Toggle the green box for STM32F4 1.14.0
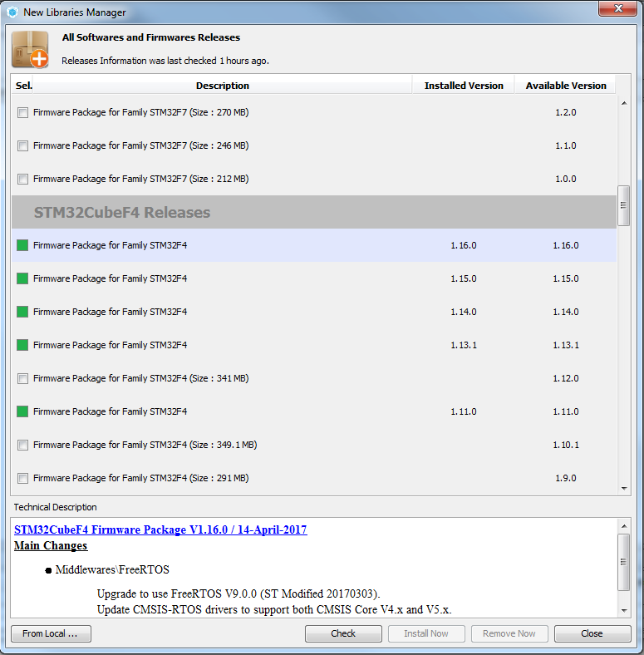Image resolution: width=644 pixels, height=655 pixels. tap(22, 312)
